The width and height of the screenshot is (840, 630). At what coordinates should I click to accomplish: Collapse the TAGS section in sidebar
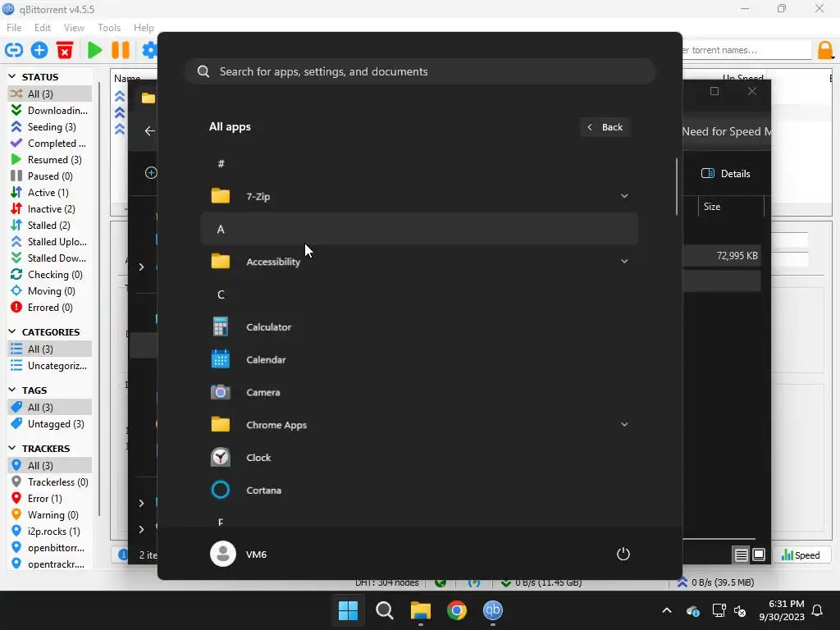tap(12, 390)
